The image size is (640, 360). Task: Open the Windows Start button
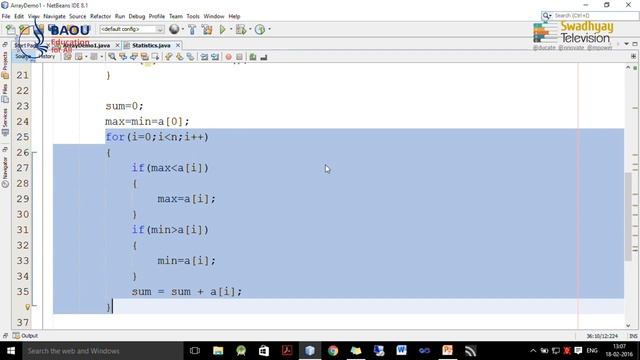coord(11,351)
